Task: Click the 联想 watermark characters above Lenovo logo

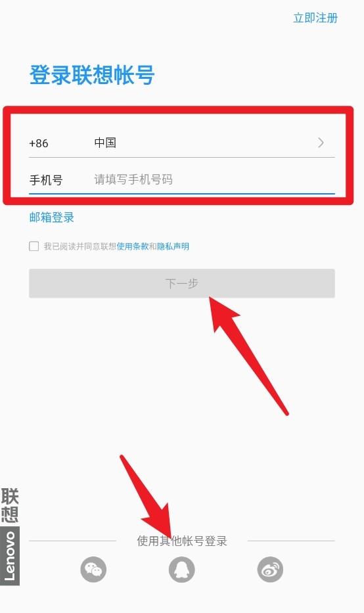Action: point(10,505)
